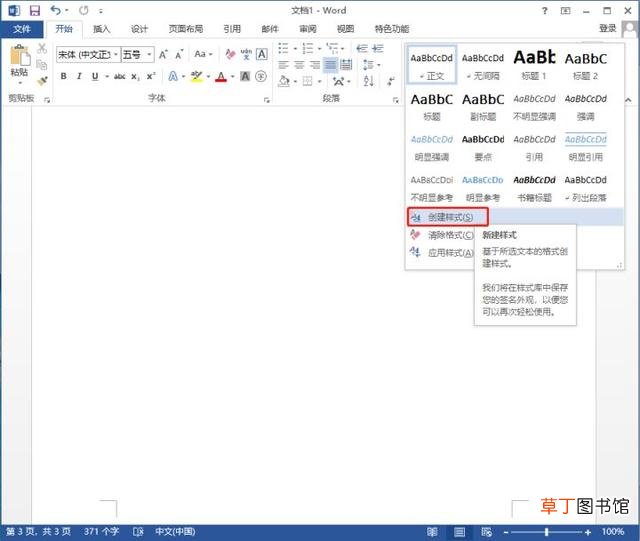Click the Text Effects icon
The height and width of the screenshot is (541, 640).
point(173,76)
